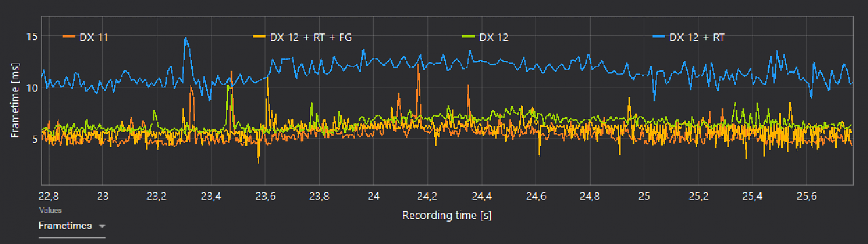Viewport: 868px width, 244px height.
Task: Click the 23,2 tick on the time axis
Action: coord(157,197)
